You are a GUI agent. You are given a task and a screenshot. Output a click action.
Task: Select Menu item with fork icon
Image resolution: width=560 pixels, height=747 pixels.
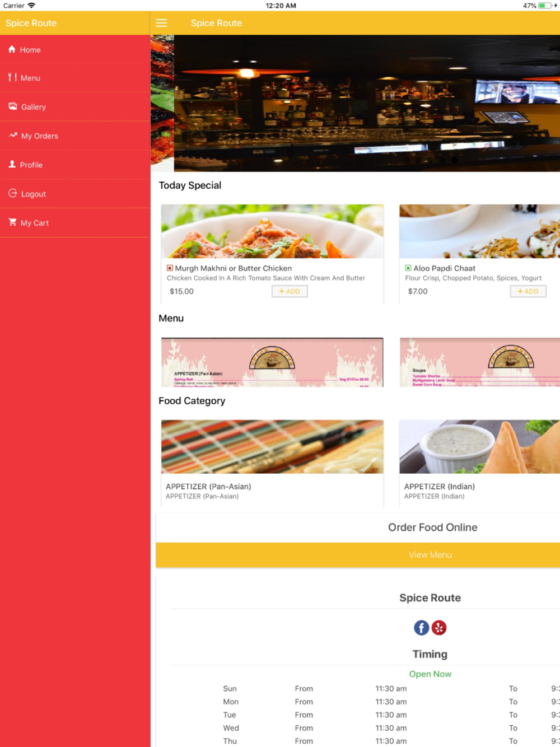75,78
